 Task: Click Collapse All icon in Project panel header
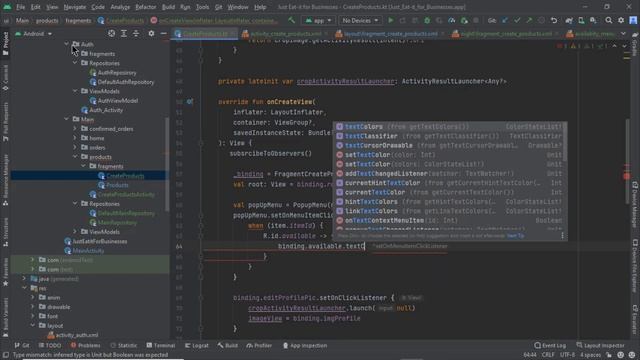136,33
